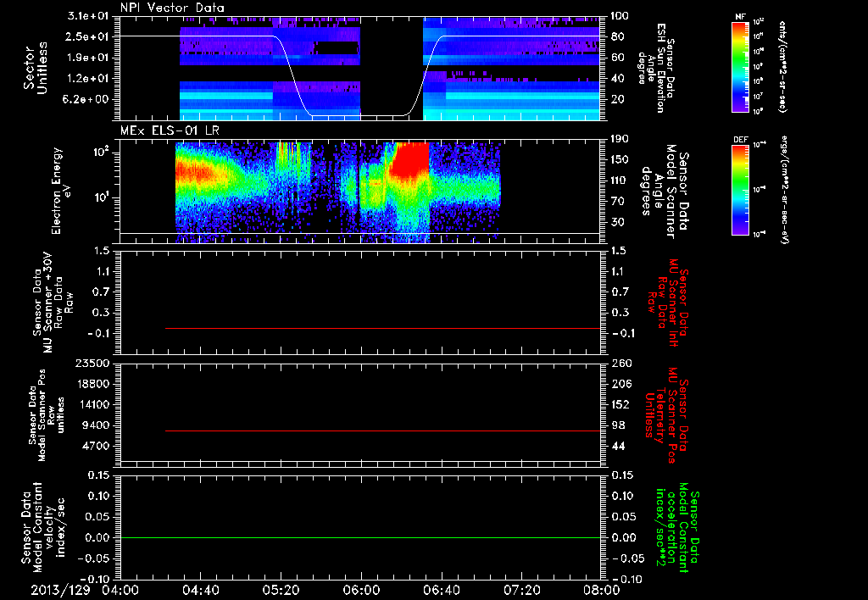
Task: Click the "04:40" time axis label
Action: click(200, 590)
